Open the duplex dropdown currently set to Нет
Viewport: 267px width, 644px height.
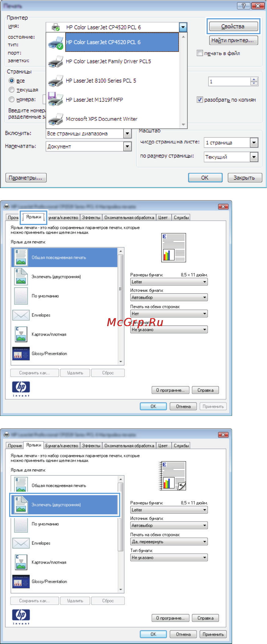pos(169,314)
